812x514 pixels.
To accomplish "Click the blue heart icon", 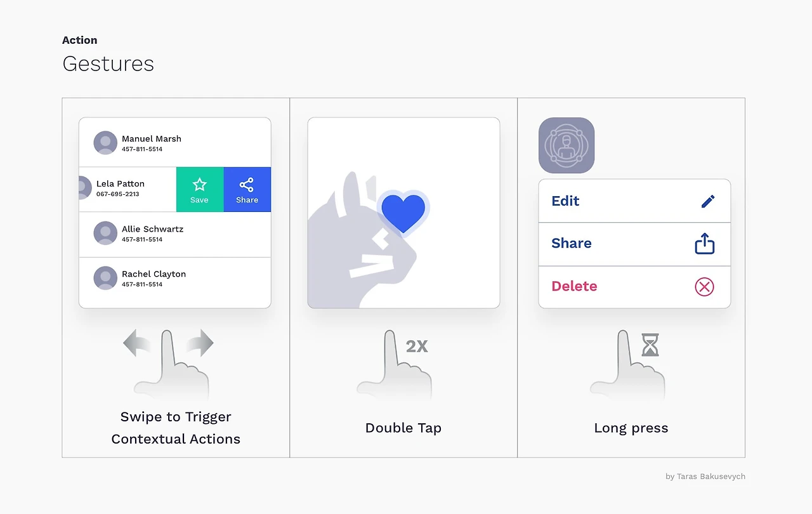I will point(403,213).
